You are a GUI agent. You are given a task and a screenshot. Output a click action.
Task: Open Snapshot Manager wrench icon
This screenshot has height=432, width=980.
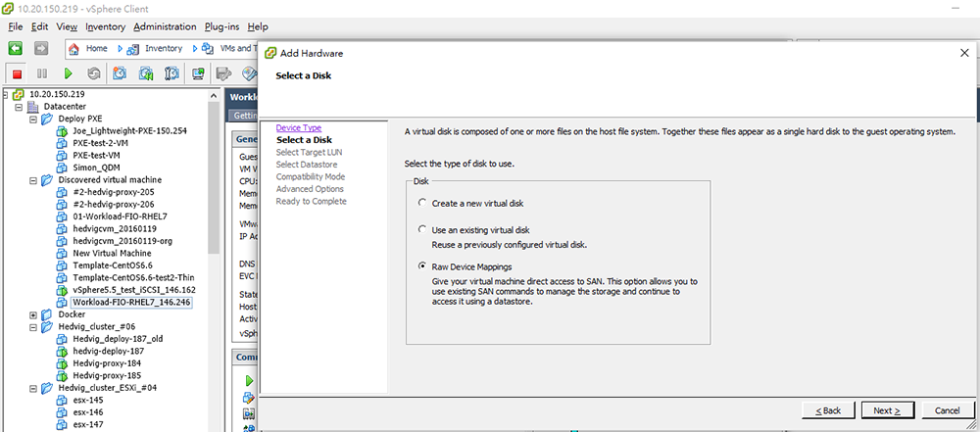(x=171, y=73)
